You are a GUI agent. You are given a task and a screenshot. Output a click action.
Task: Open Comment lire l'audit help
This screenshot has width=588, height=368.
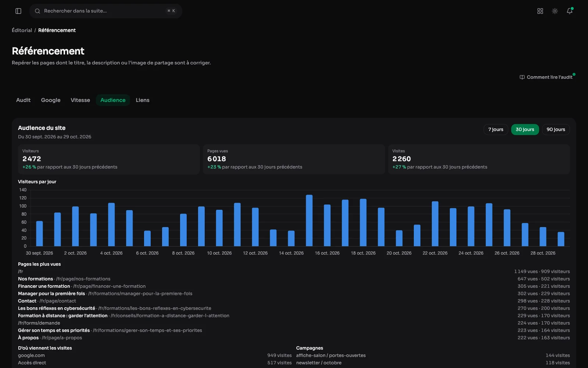tap(546, 77)
